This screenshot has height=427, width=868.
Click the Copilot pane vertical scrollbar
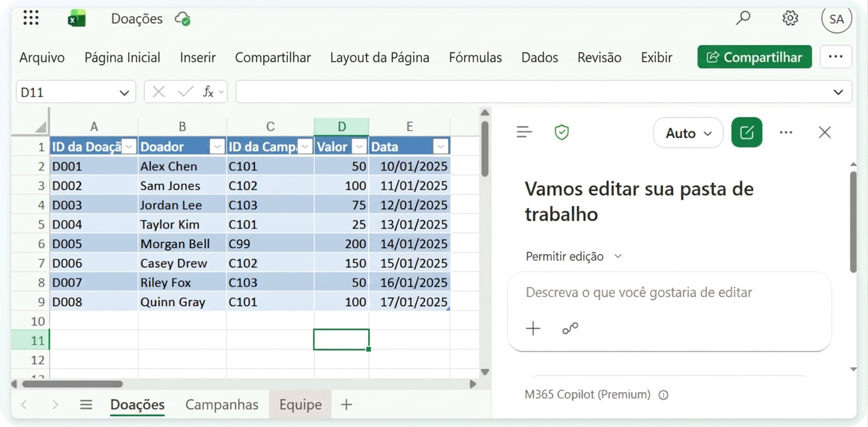point(853,222)
